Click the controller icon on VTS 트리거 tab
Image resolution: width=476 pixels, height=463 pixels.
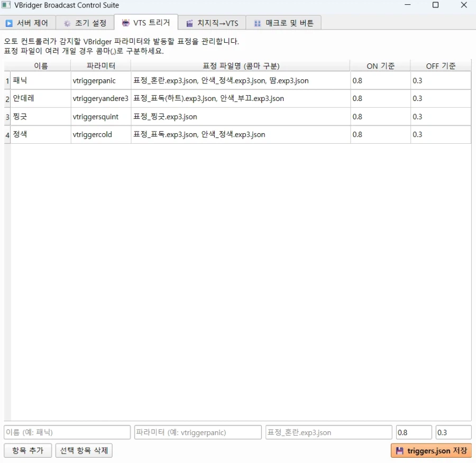tap(125, 23)
